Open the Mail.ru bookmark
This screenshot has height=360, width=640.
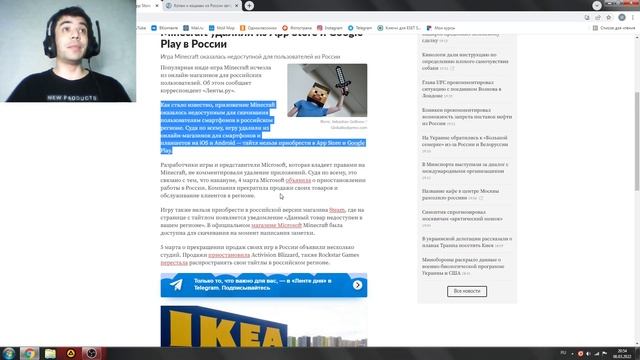point(193,28)
